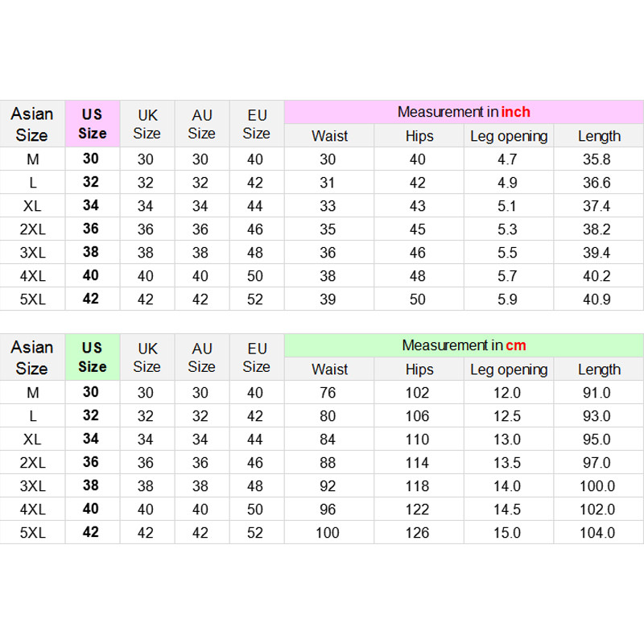Click the Asian Size header in inch table
The height and width of the screenshot is (644, 644).
(x=32, y=124)
